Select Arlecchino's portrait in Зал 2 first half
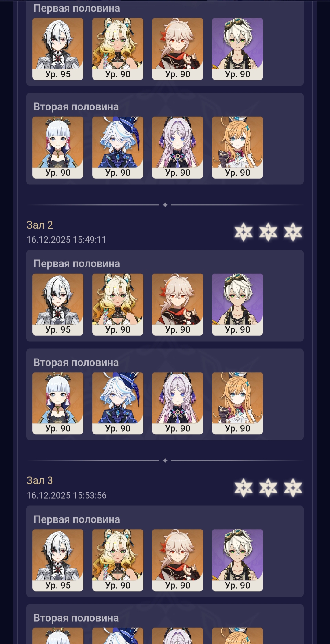 pos(58,304)
